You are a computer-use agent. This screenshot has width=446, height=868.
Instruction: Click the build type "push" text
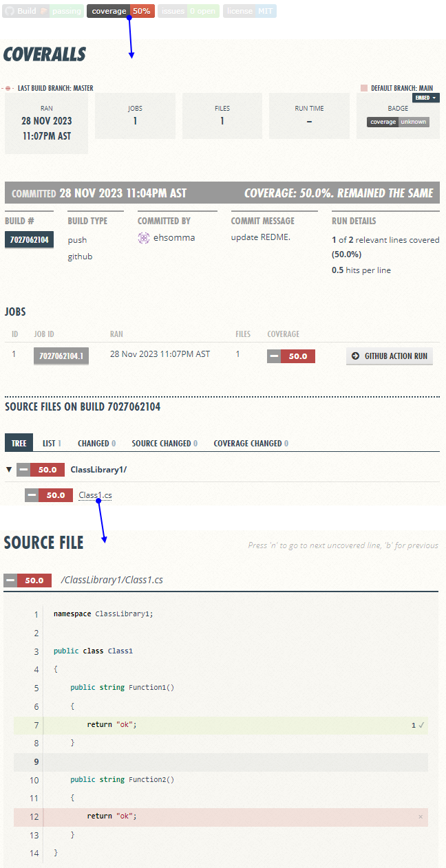77,240
